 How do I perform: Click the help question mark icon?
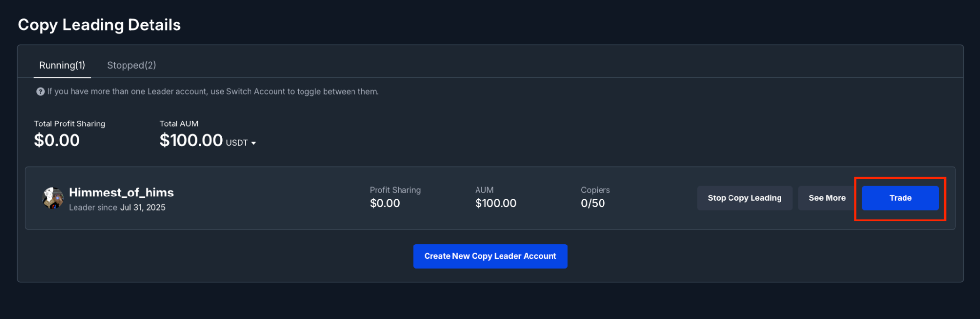(x=40, y=92)
